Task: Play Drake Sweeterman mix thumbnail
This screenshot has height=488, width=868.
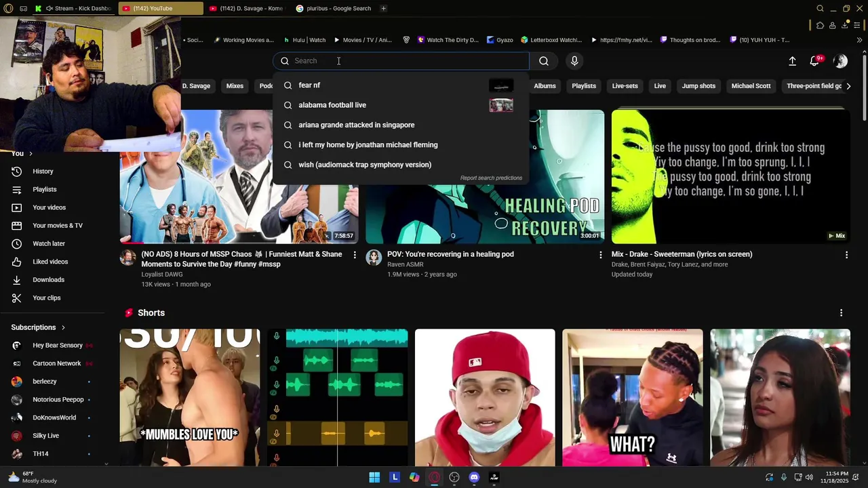Action: pos(730,176)
